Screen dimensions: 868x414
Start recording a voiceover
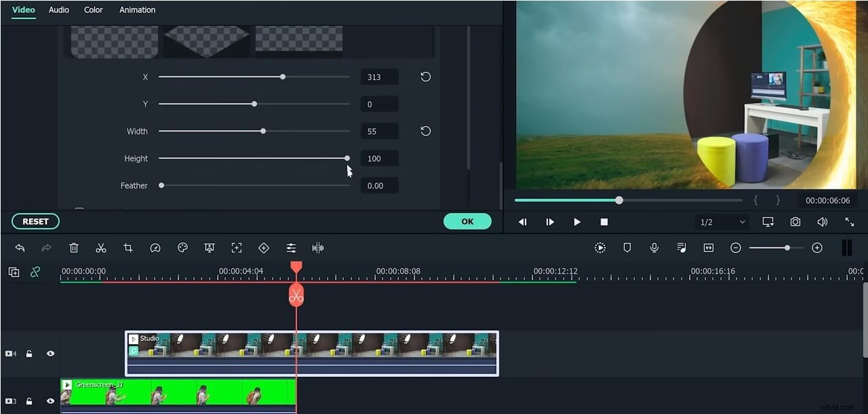pos(654,248)
